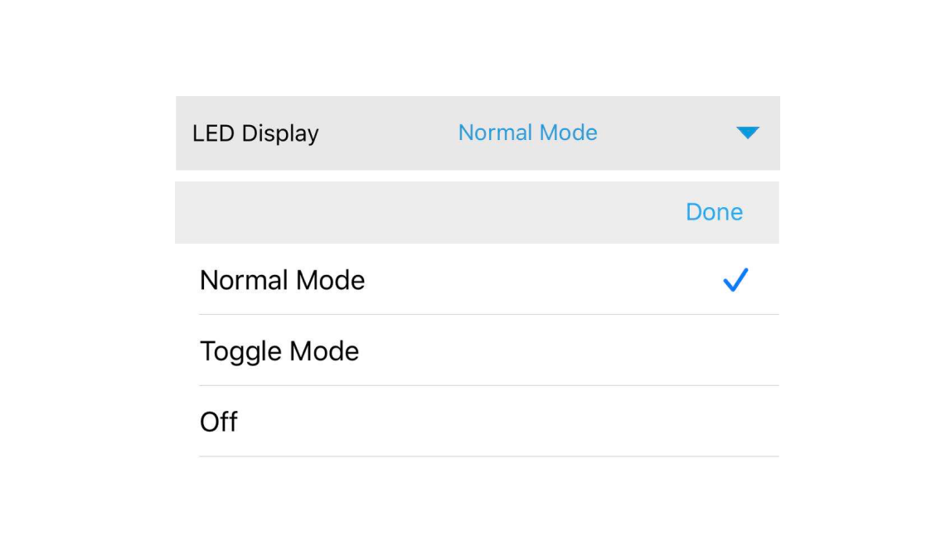Confirm the selection with Done
Image resolution: width=951 pixels, height=560 pixels.
click(714, 212)
